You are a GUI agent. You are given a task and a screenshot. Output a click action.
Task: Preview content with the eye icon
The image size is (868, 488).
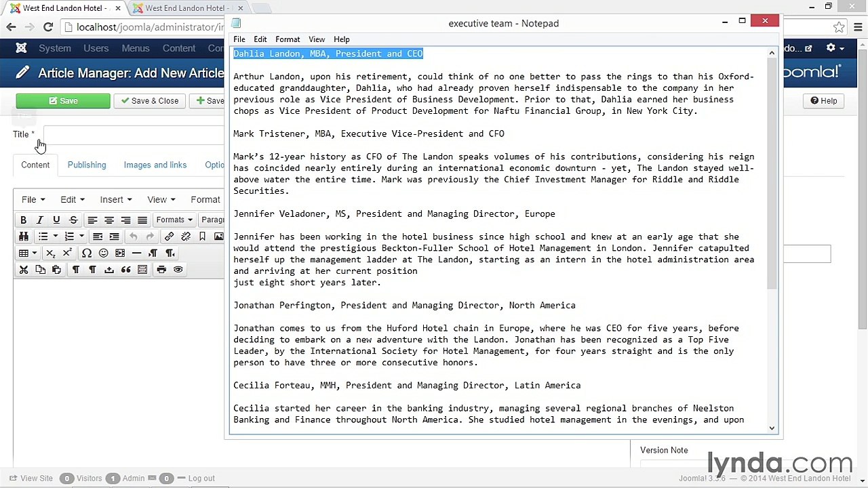pyautogui.click(x=178, y=270)
